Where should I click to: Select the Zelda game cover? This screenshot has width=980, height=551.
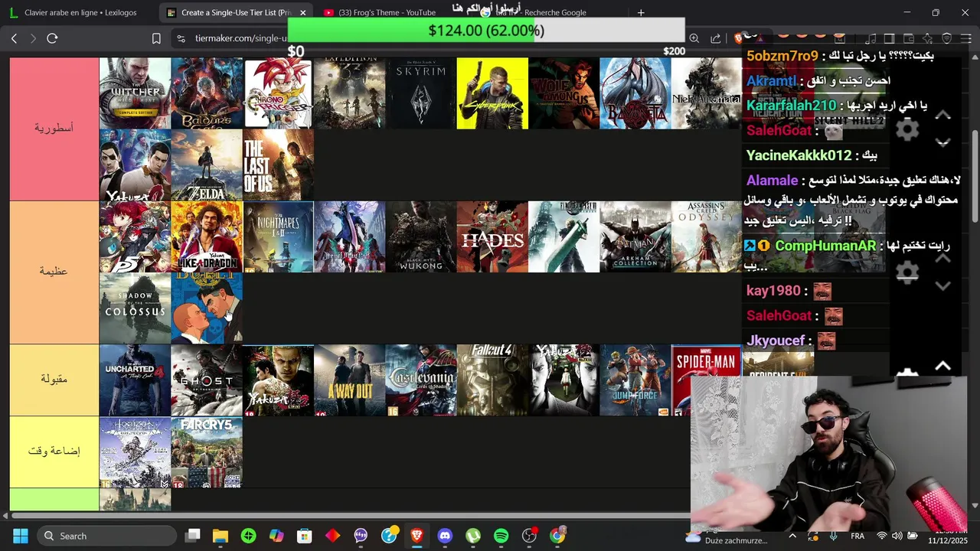[x=207, y=165]
